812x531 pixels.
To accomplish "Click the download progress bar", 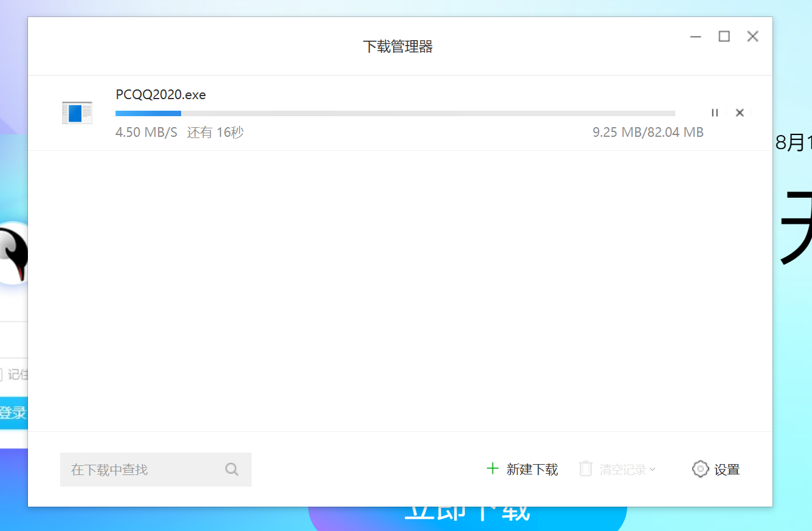I will (395, 113).
